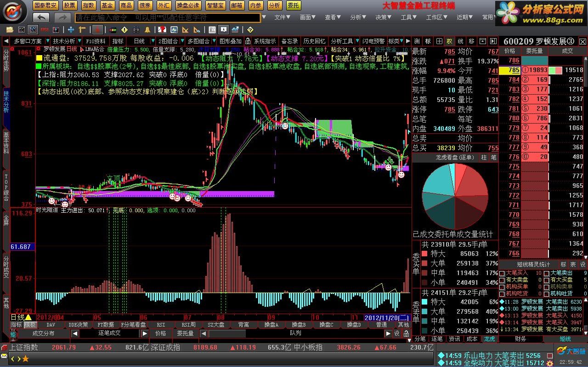Viewport: 588px width, 367px height.
Task: Click the cyan 特大 sell-order color swatch
Action: tap(424, 302)
